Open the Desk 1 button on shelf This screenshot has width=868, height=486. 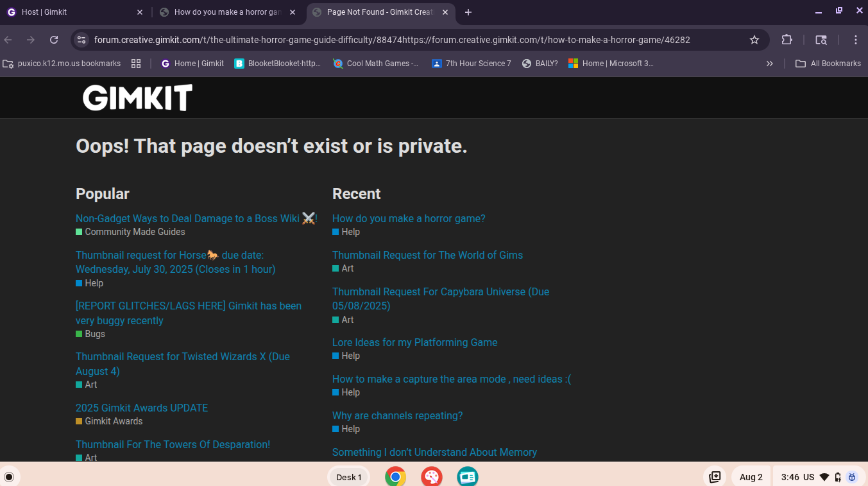[349, 477]
